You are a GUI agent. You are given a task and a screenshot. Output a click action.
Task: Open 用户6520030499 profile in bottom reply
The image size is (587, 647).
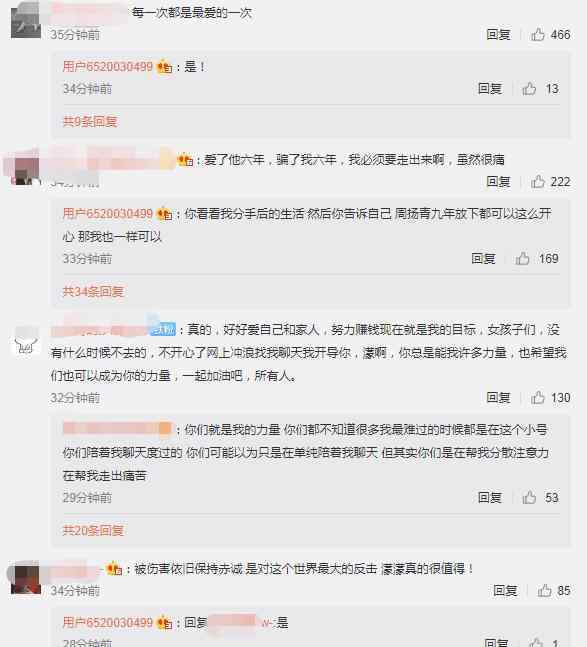pyautogui.click(x=108, y=622)
